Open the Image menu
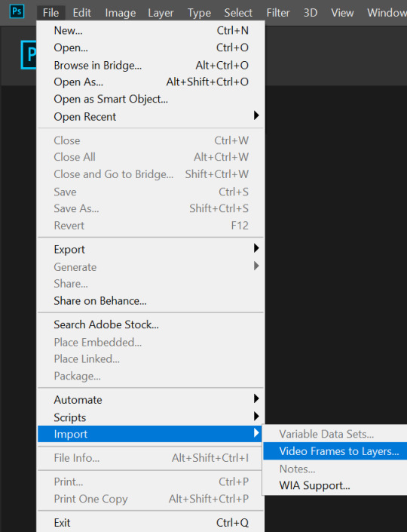 [x=121, y=13]
